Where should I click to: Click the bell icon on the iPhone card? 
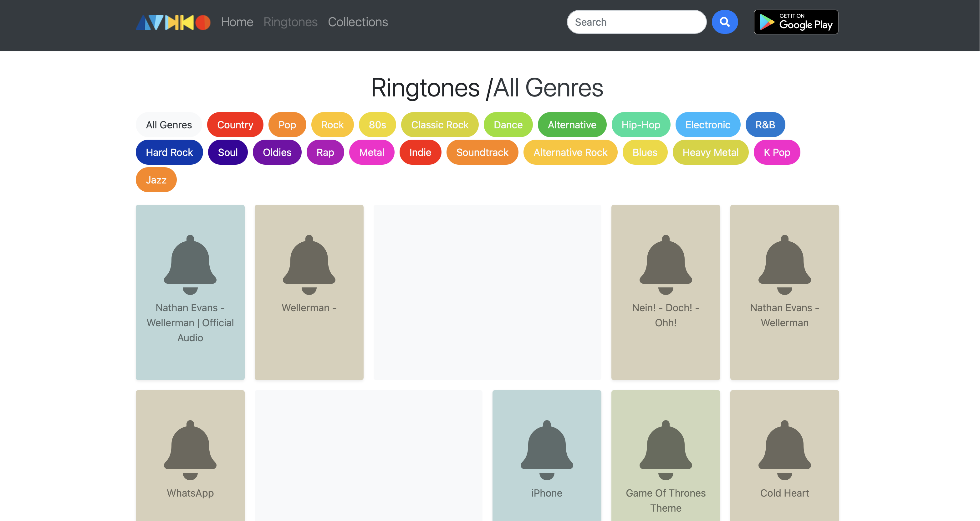pos(546,449)
